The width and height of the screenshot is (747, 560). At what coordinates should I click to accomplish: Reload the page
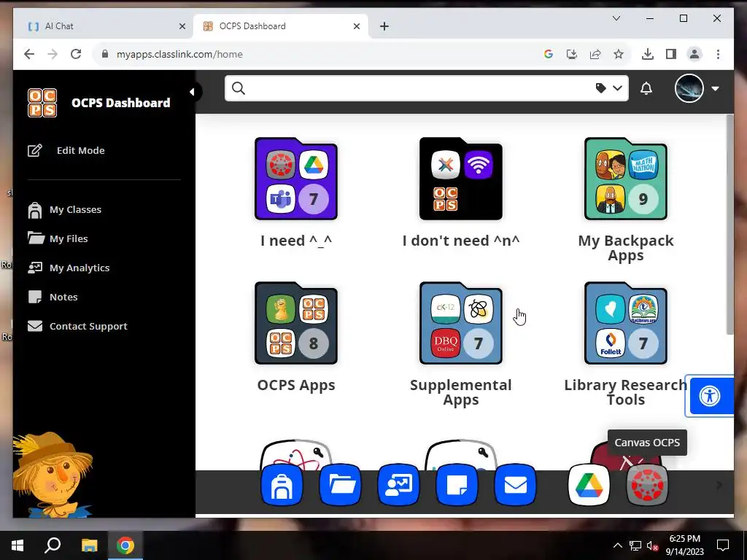click(76, 54)
